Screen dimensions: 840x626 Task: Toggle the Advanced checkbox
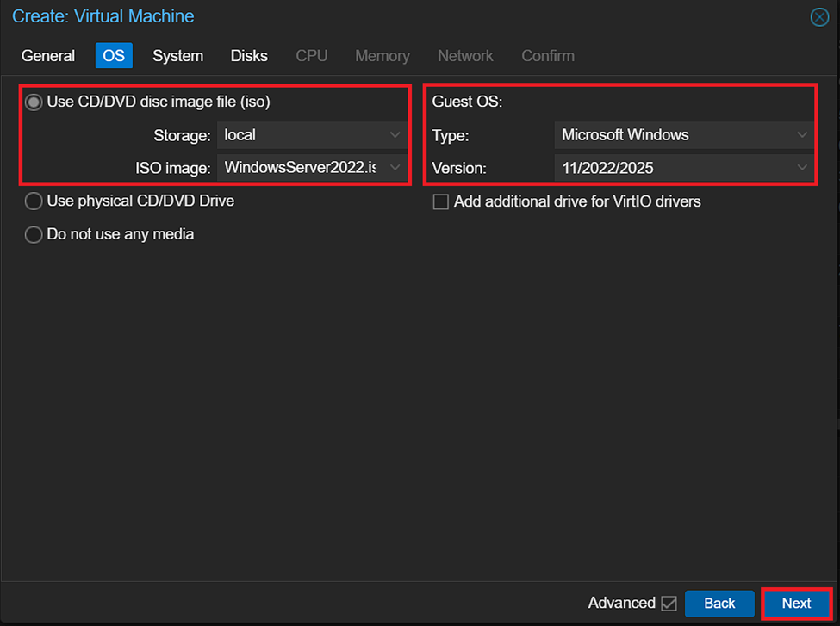click(x=669, y=604)
